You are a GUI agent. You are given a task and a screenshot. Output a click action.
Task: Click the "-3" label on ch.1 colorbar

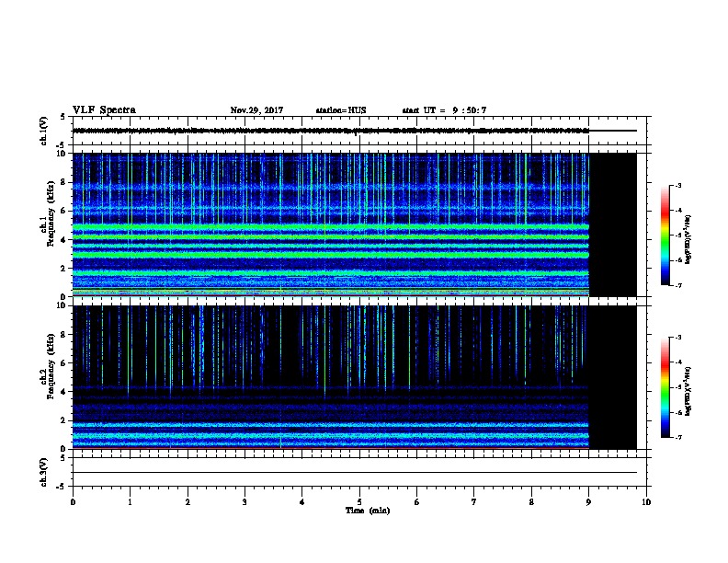pyautogui.click(x=677, y=185)
